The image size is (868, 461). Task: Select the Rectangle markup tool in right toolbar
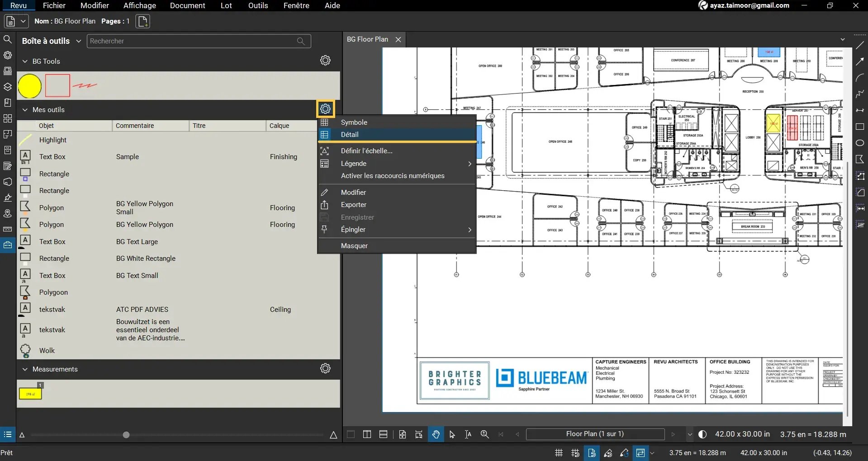point(860,127)
